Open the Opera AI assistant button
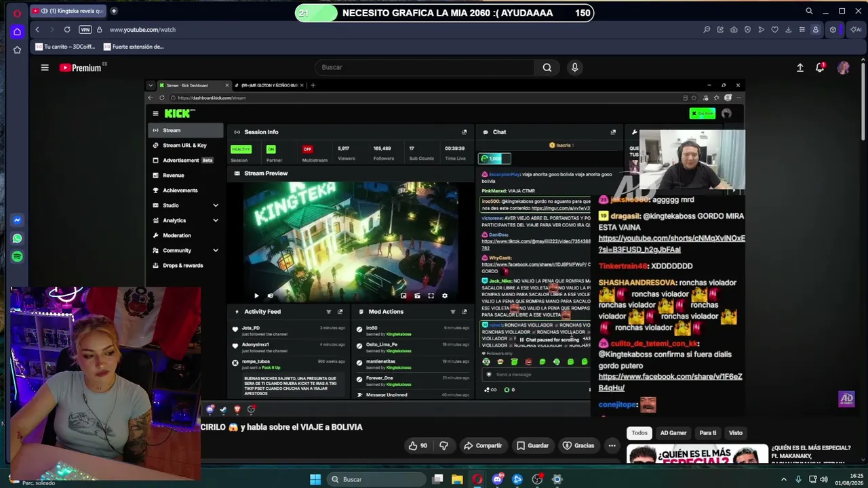Screen dimensions: 868x488 [x=856, y=30]
